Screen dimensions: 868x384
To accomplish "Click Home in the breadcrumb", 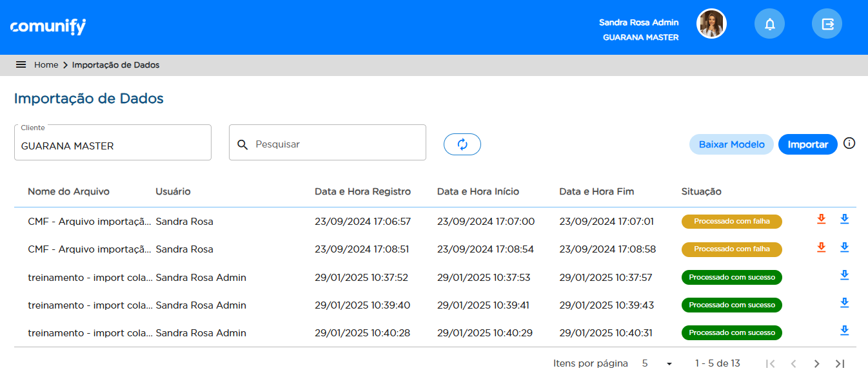I will [x=46, y=65].
